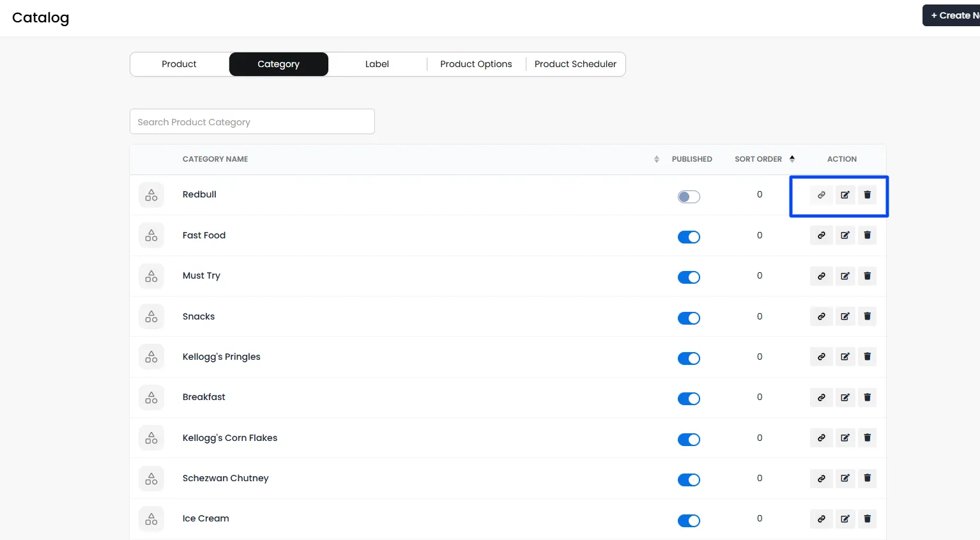Turn off Snacks published switch

click(x=689, y=318)
